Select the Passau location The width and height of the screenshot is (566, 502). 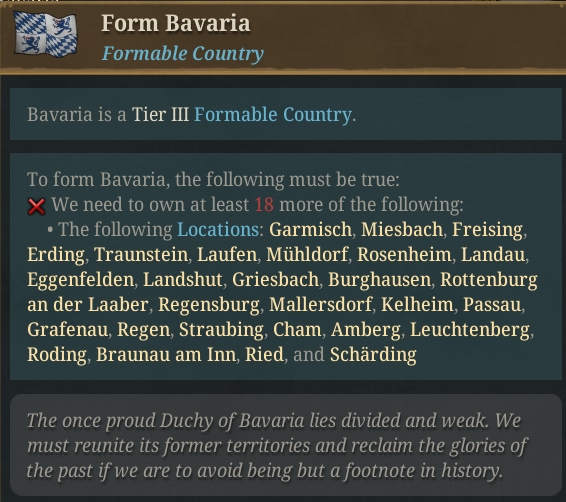point(492,304)
